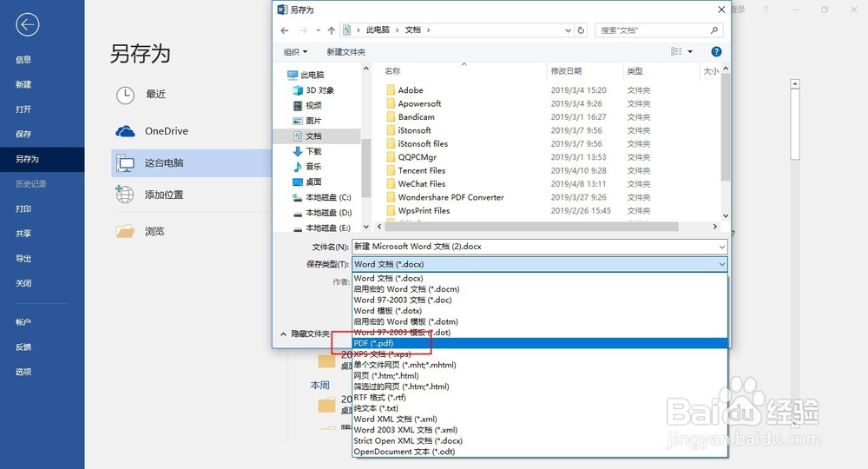Open the Adobe folder icon
Image resolution: width=868 pixels, height=469 pixels.
pyautogui.click(x=391, y=89)
